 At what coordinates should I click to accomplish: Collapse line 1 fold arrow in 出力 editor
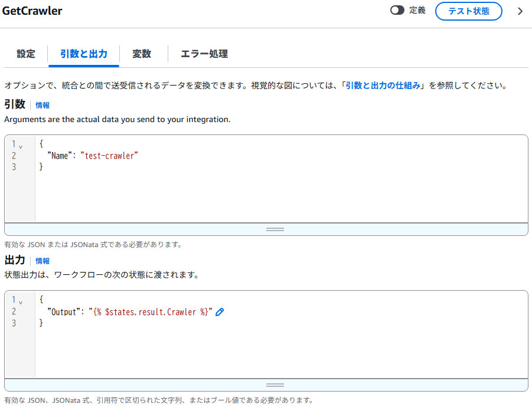(x=21, y=301)
